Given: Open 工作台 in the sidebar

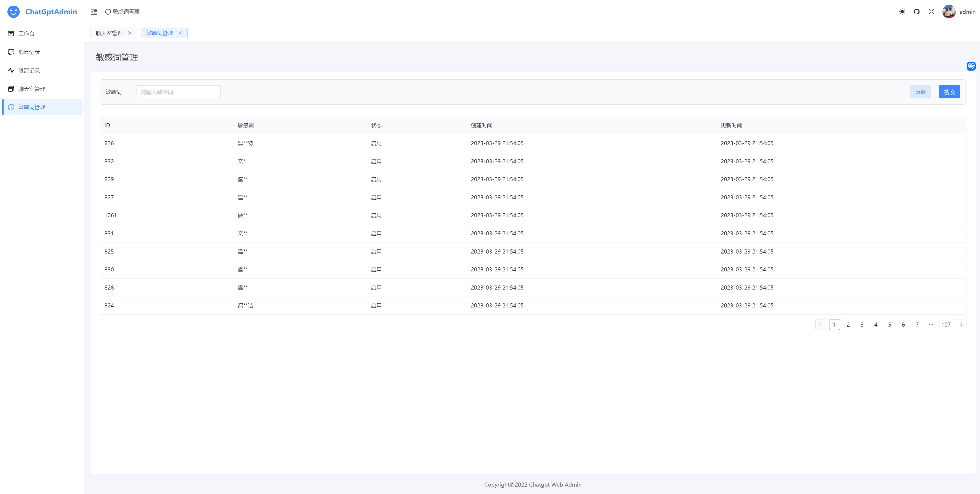Looking at the screenshot, I should (26, 33).
